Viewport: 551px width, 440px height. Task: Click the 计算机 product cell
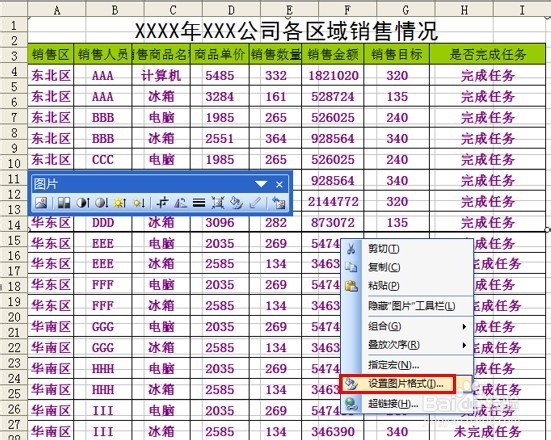pyautogui.click(x=161, y=76)
